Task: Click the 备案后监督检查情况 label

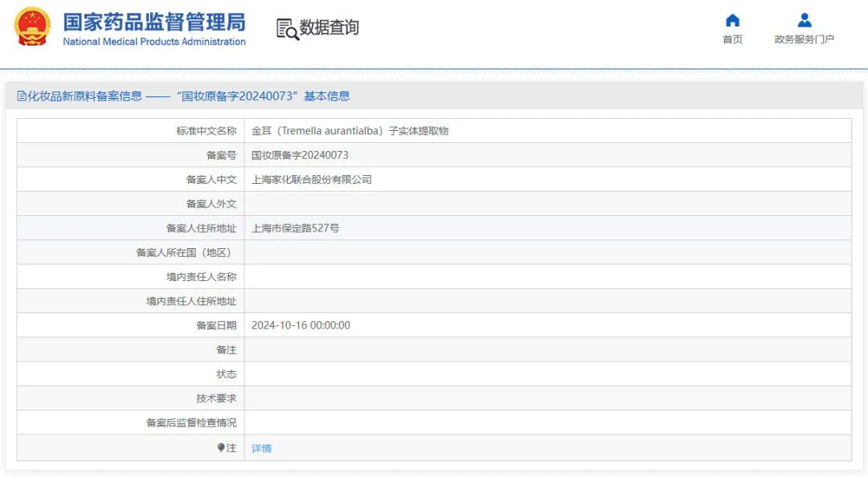Action: coord(191,423)
